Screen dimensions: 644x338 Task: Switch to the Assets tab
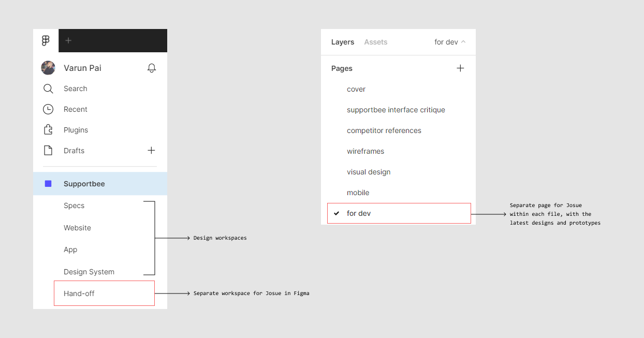[376, 42]
